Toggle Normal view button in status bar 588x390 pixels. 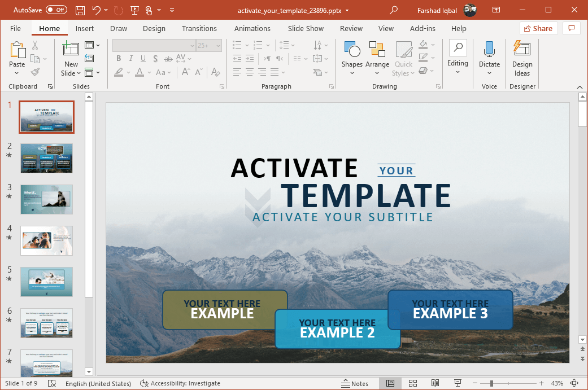(390, 383)
